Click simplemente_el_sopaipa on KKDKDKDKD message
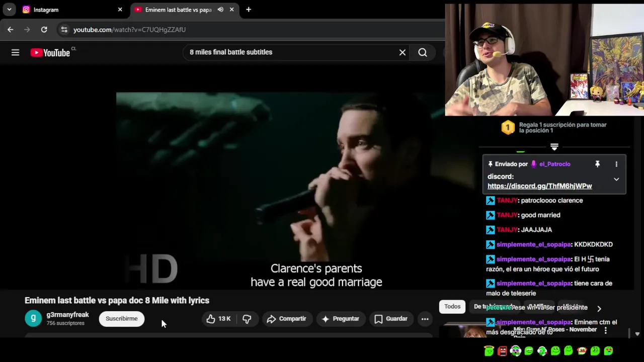 533,244
